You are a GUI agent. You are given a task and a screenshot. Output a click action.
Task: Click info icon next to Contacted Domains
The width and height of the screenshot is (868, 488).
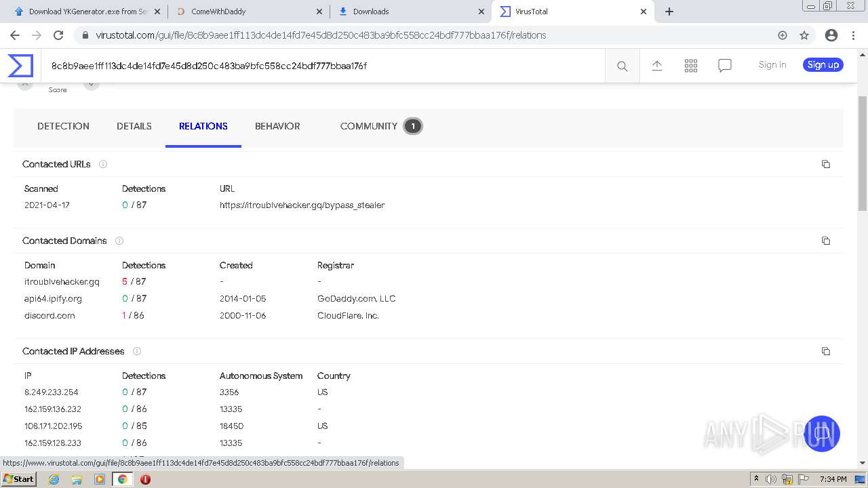119,241
